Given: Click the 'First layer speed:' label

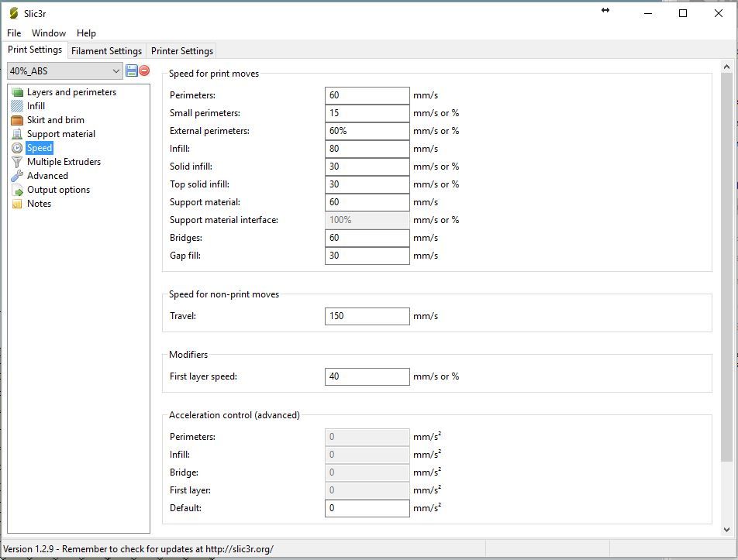Looking at the screenshot, I should (x=203, y=376).
